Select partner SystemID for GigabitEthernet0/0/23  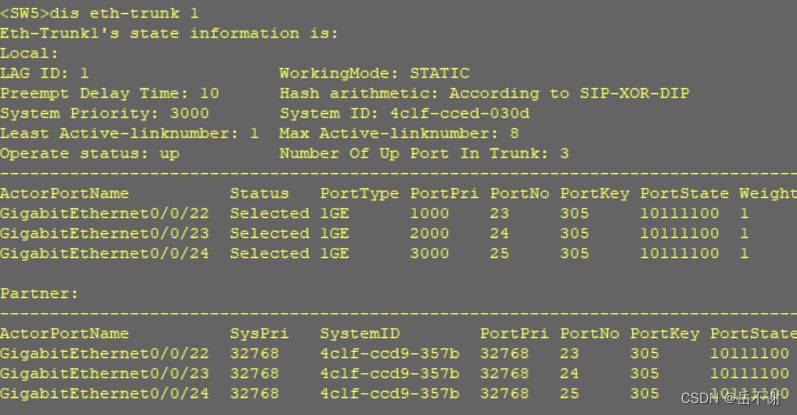tap(389, 374)
